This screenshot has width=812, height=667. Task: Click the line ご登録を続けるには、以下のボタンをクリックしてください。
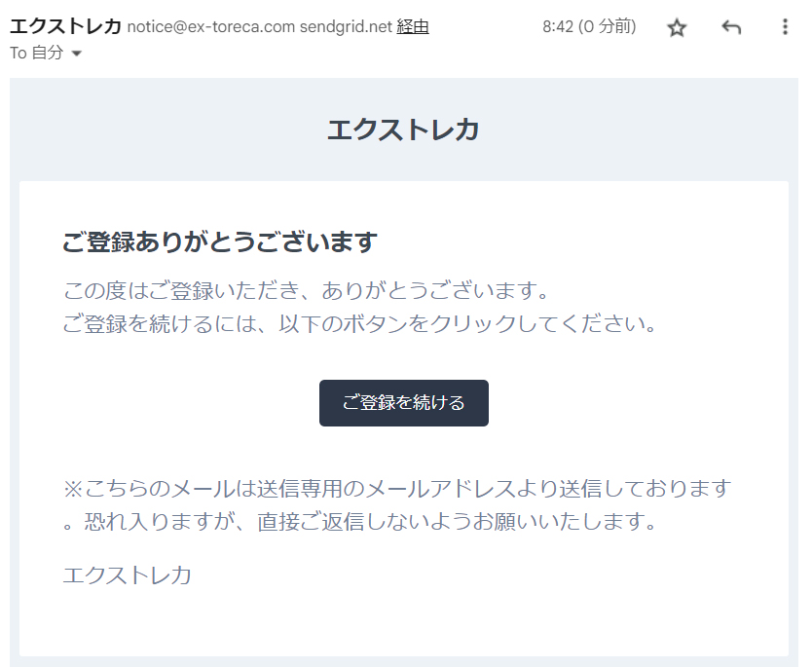pos(360,323)
